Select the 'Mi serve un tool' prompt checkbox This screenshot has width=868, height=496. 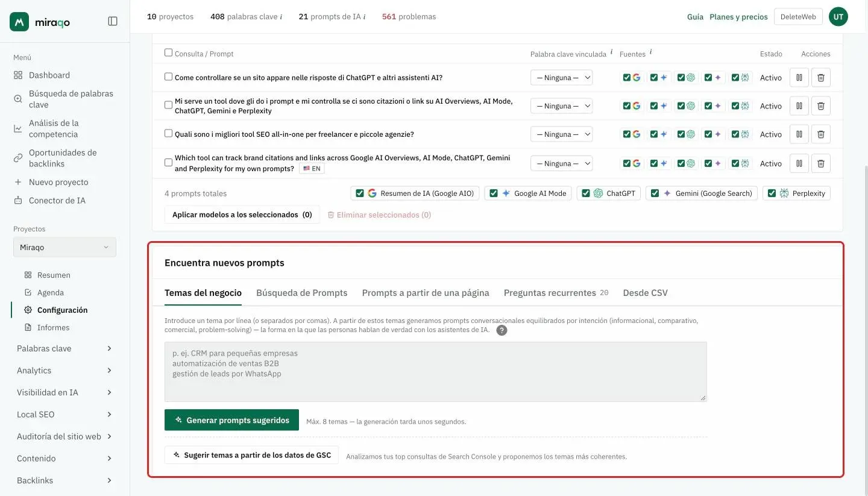[168, 105]
